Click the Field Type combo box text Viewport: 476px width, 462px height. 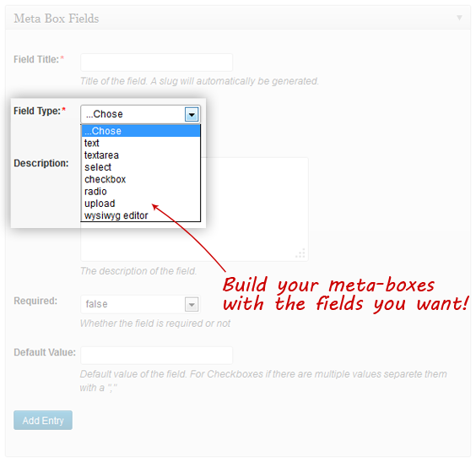click(x=104, y=114)
